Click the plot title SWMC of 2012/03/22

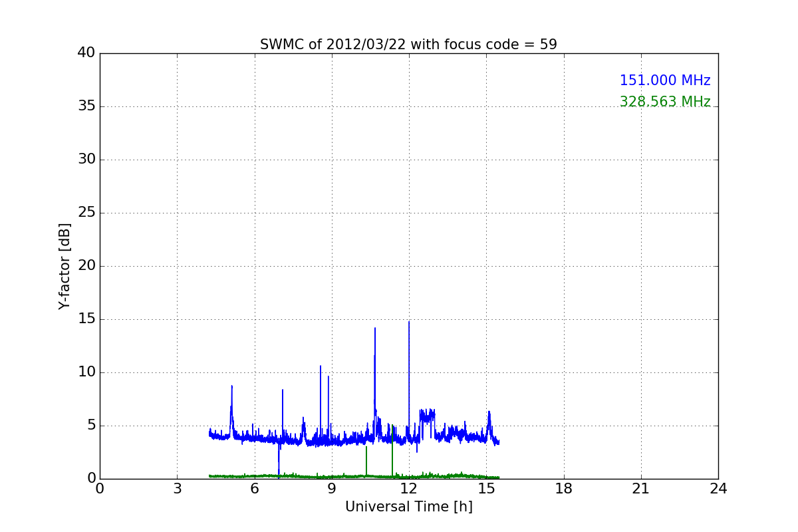(408, 45)
